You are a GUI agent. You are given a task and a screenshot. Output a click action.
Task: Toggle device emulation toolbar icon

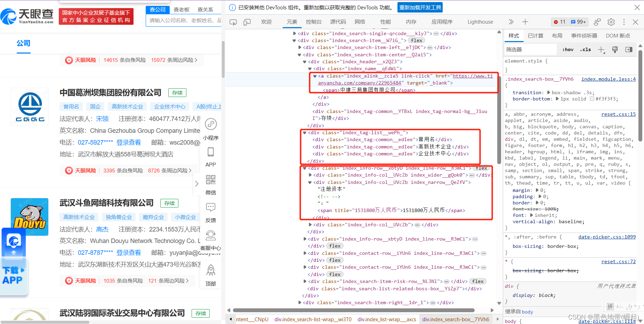pyautogui.click(x=247, y=22)
